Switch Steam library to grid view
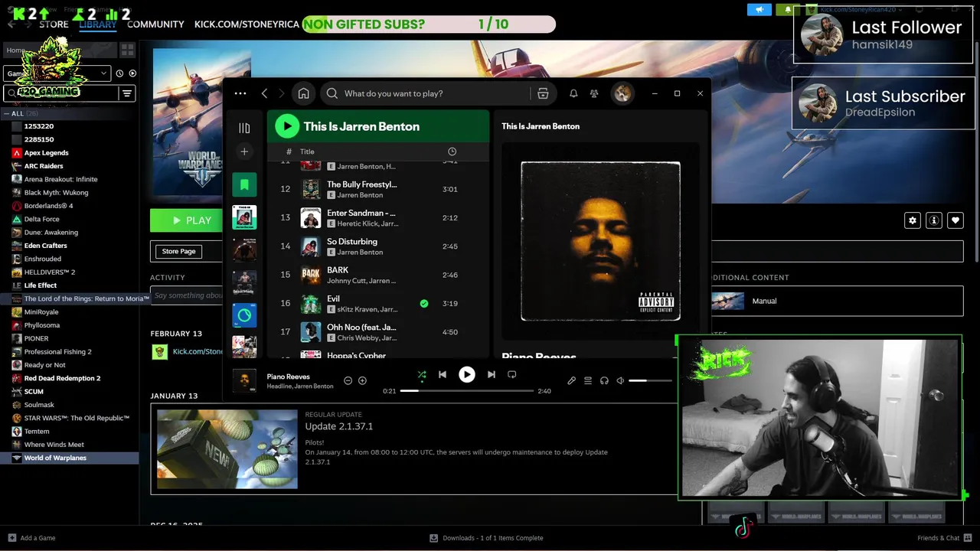Image resolution: width=980 pixels, height=551 pixels. pyautogui.click(x=127, y=50)
